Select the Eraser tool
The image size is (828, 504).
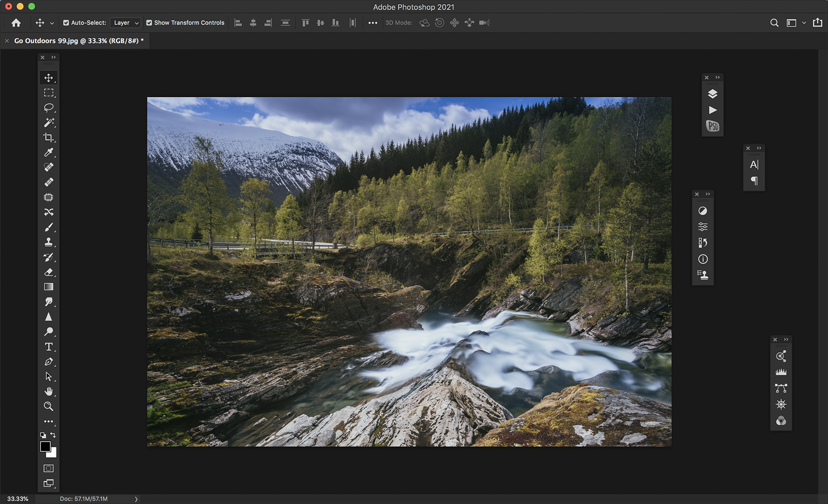pos(48,272)
